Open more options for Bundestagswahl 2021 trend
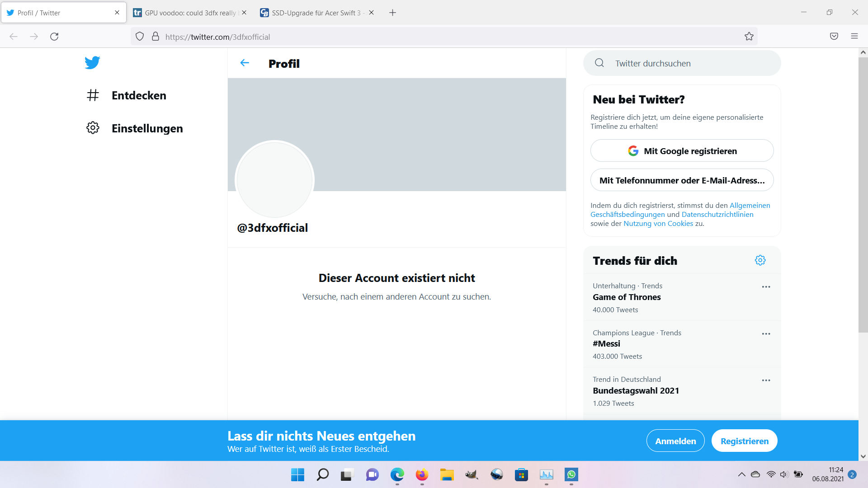Image resolution: width=868 pixels, height=488 pixels. (x=766, y=380)
